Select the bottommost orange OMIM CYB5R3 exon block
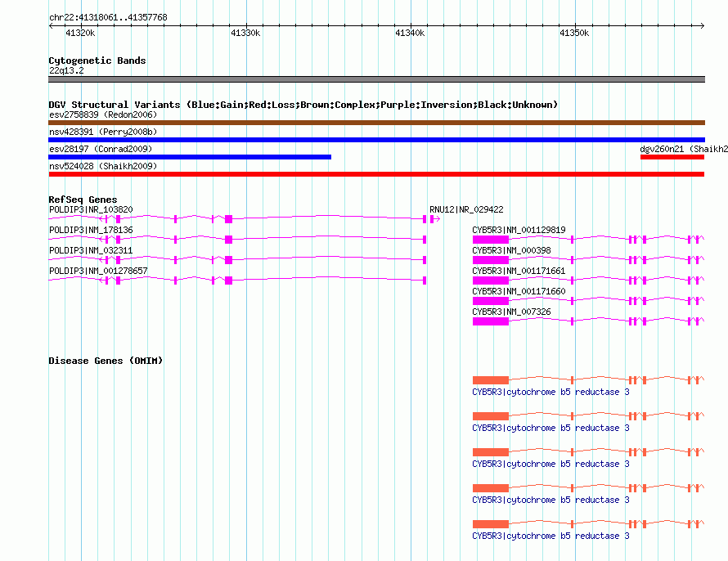The height and width of the screenshot is (561, 728). pyautogui.click(x=491, y=524)
